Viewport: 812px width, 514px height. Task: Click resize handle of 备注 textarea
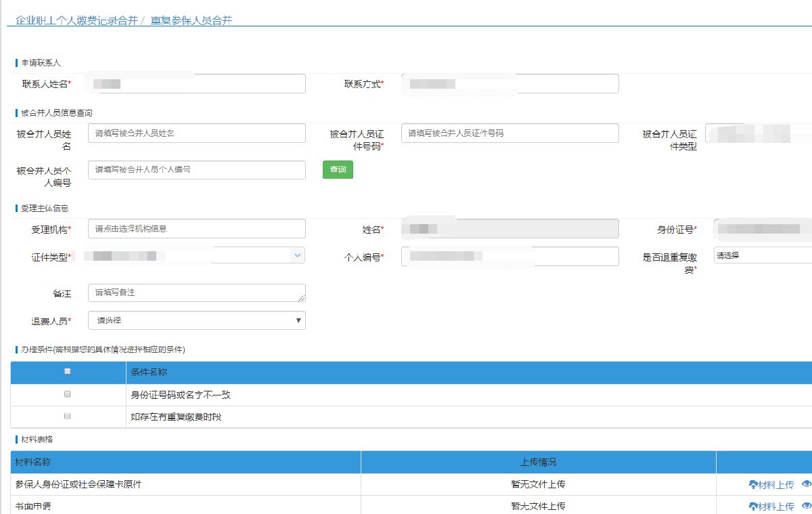pyautogui.click(x=301, y=297)
